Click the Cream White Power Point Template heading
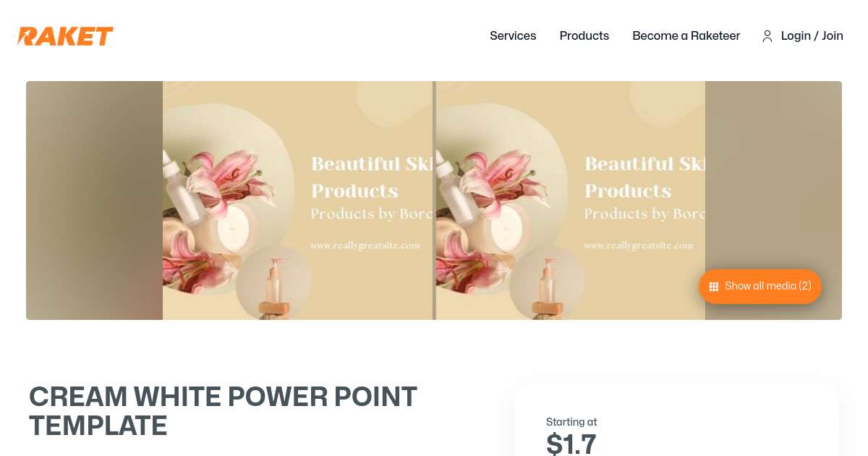Image resolution: width=868 pixels, height=456 pixels. click(x=223, y=411)
